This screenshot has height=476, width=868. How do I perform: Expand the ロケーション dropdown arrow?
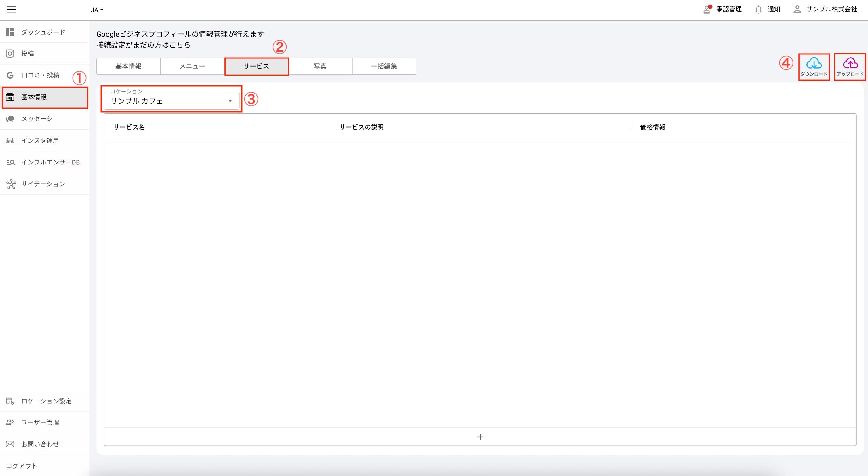click(x=230, y=101)
